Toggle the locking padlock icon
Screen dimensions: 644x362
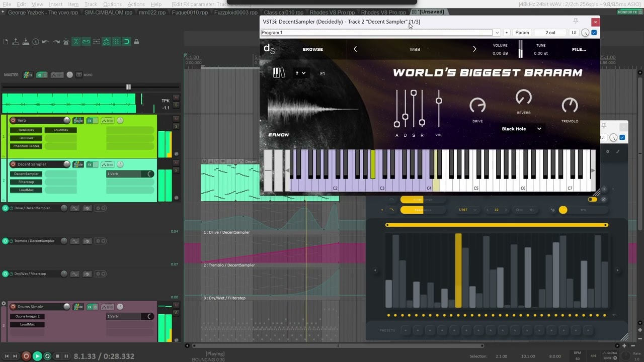click(x=136, y=42)
